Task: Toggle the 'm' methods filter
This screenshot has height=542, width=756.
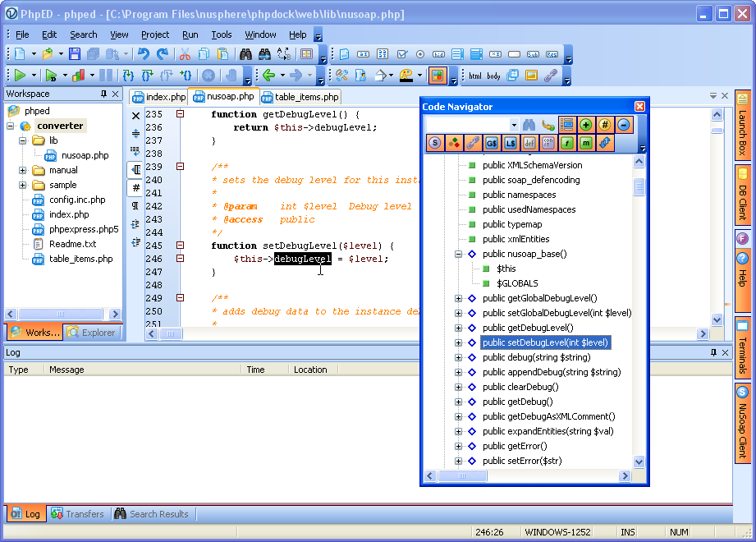Action: point(586,143)
